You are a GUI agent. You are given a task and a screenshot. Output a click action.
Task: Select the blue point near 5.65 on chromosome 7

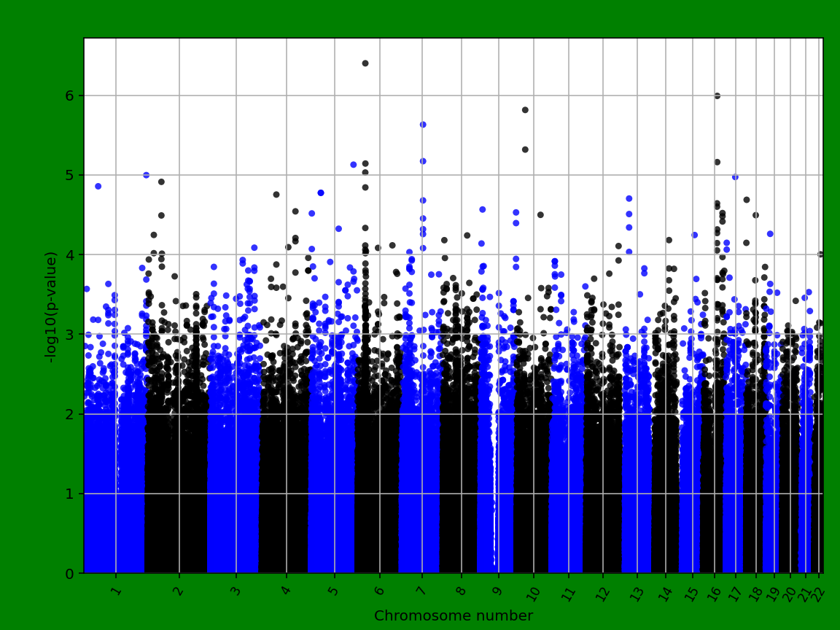421,124
